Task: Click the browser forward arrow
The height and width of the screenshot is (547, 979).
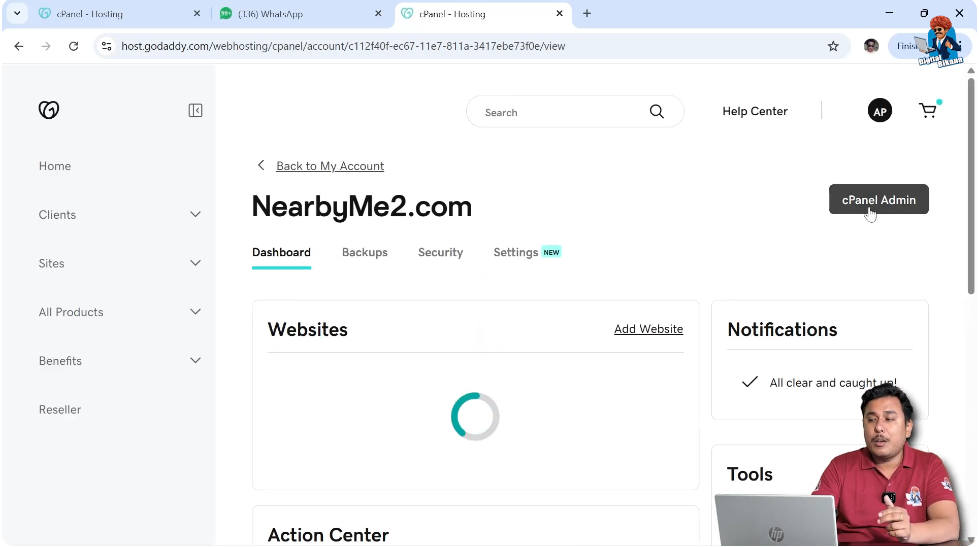Action: pyautogui.click(x=46, y=46)
